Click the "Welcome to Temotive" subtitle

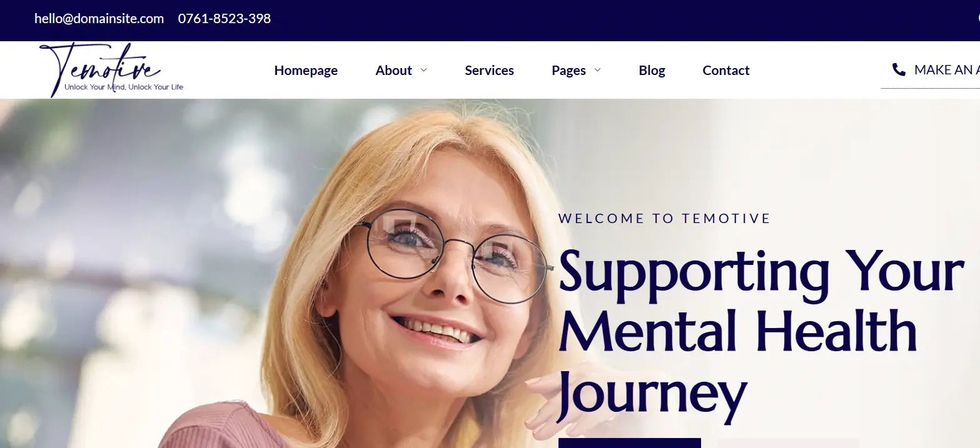[664, 219]
